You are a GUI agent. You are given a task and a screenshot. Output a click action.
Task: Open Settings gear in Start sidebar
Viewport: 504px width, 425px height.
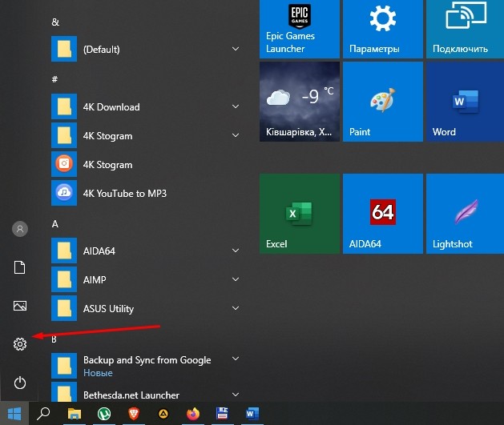coord(20,344)
